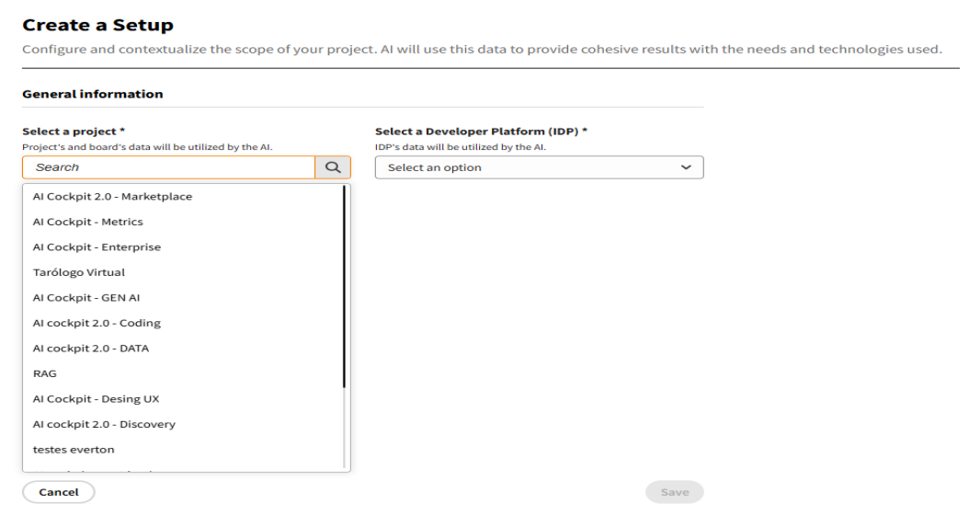Select "AI Cockpit - Desing UX" project
Image resolution: width=980 pixels, height=527 pixels.
coord(96,399)
